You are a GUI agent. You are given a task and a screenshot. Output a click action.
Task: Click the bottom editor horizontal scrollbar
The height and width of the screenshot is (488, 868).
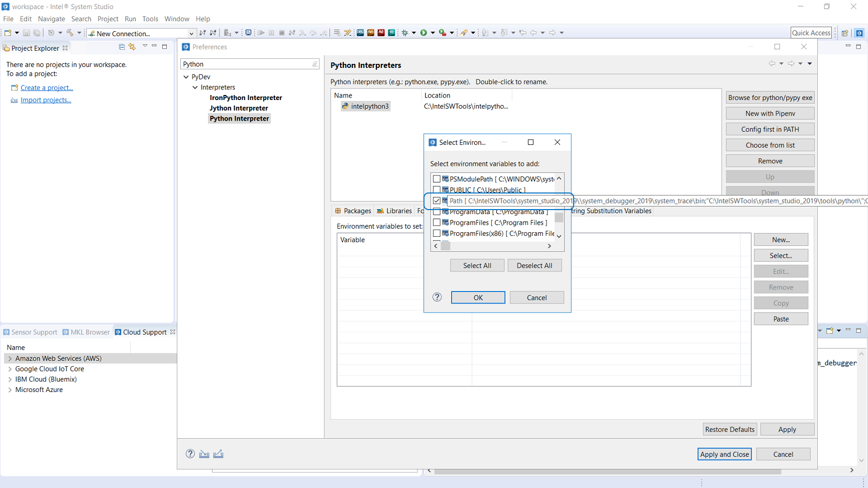[608, 471]
